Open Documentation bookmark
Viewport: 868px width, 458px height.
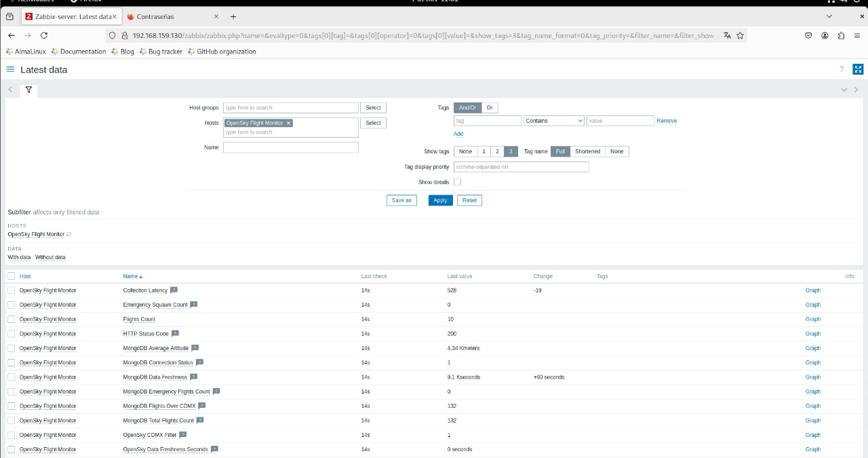[79, 52]
